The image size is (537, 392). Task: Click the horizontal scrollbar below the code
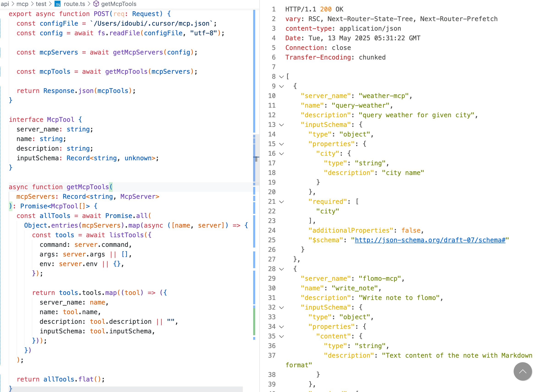click(x=126, y=389)
